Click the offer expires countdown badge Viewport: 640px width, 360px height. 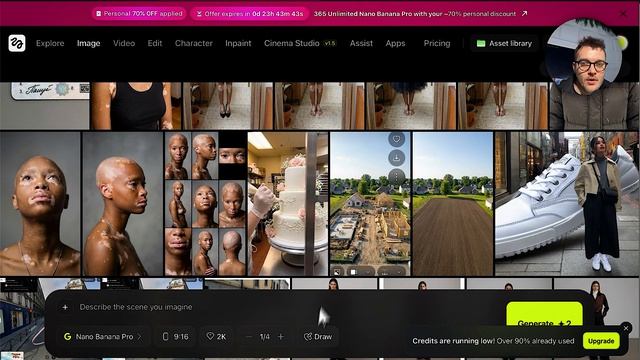click(x=250, y=13)
